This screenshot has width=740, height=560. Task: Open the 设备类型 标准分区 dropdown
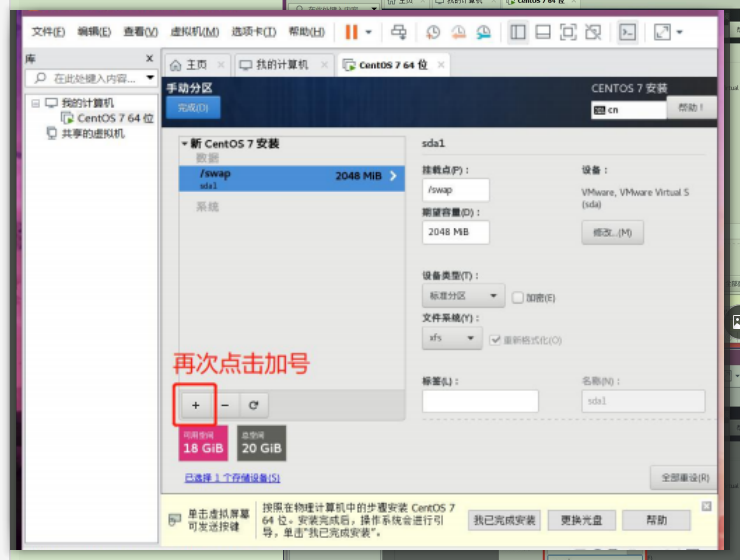click(x=463, y=296)
